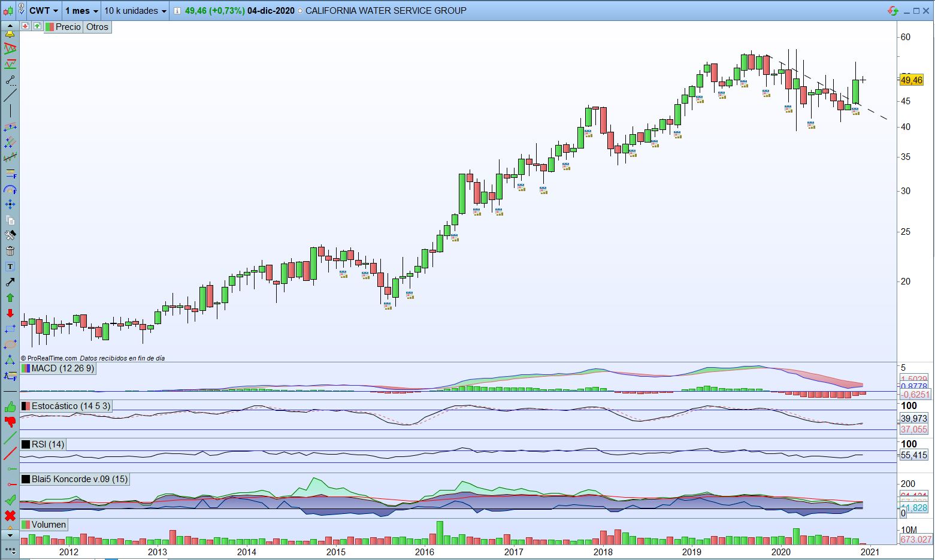This screenshot has width=935, height=560.
Task: Select the zigzag line through trend tool
Action: 10,158
